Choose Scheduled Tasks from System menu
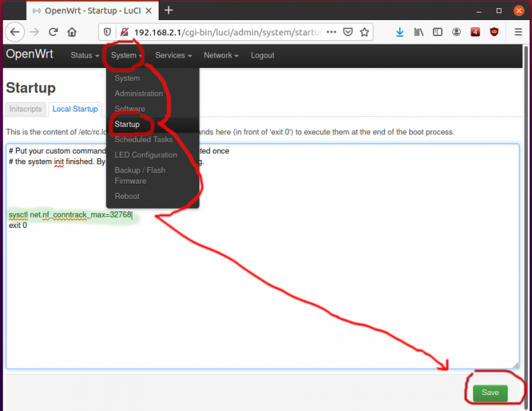Screen dimensions: 532x411 [x=143, y=139]
